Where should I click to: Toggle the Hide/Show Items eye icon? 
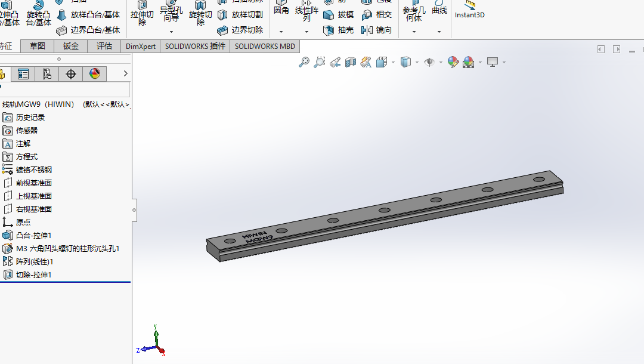pos(429,62)
